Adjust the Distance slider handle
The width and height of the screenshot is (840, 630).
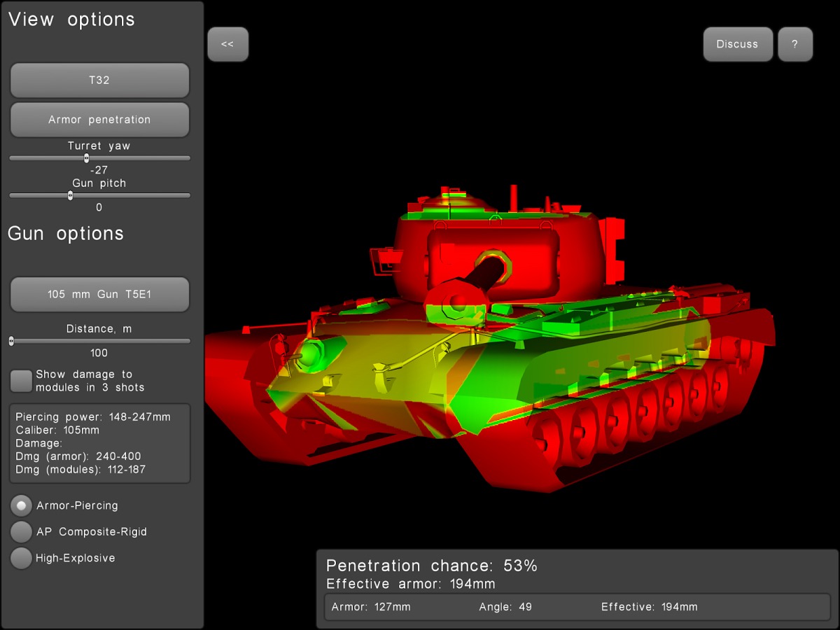click(11, 341)
